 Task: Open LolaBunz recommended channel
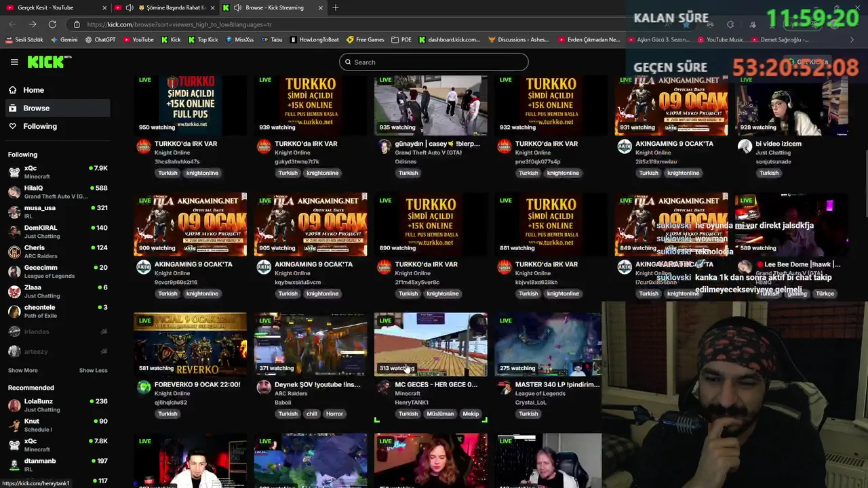[58, 405]
